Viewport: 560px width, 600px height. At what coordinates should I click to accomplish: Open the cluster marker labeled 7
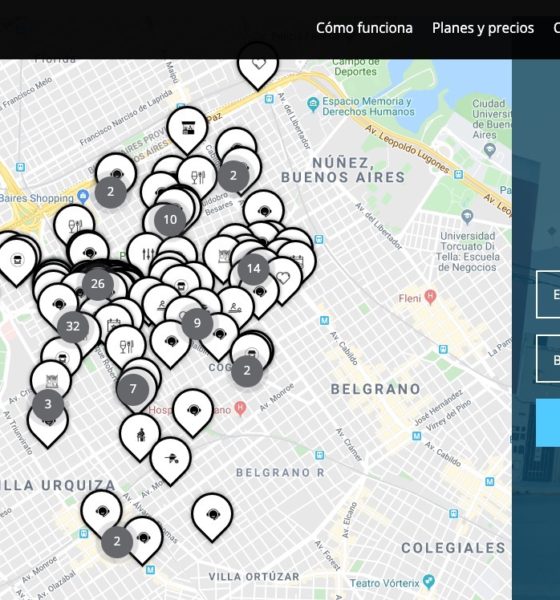tap(133, 389)
